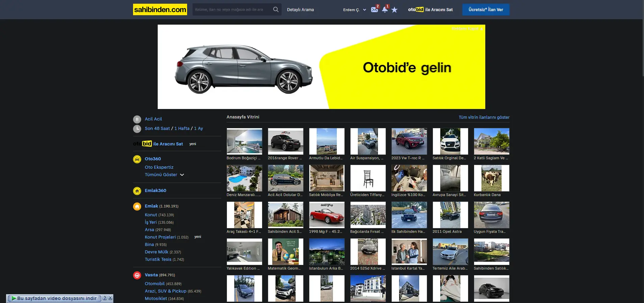This screenshot has height=303, width=644.
Task: Open 2023 Vw T-roc listing thumbnail
Action: point(409,141)
